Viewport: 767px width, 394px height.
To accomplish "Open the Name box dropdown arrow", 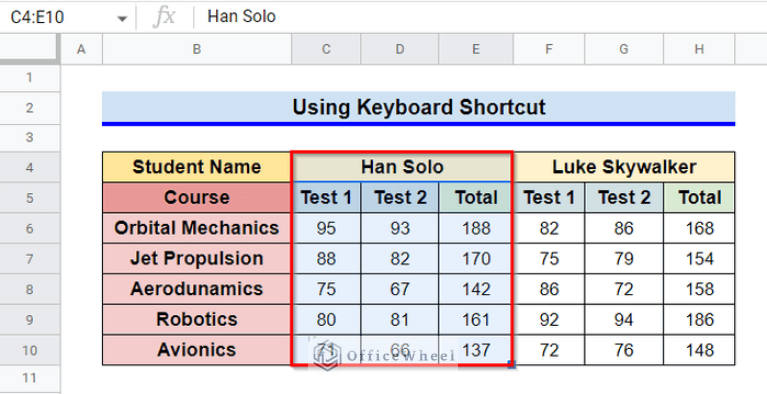I will tap(122, 19).
